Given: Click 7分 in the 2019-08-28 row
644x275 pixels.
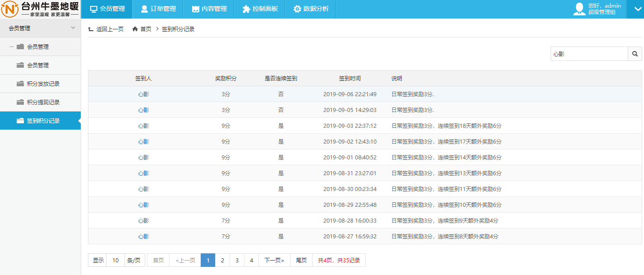Looking at the screenshot, I should pyautogui.click(x=225, y=220).
